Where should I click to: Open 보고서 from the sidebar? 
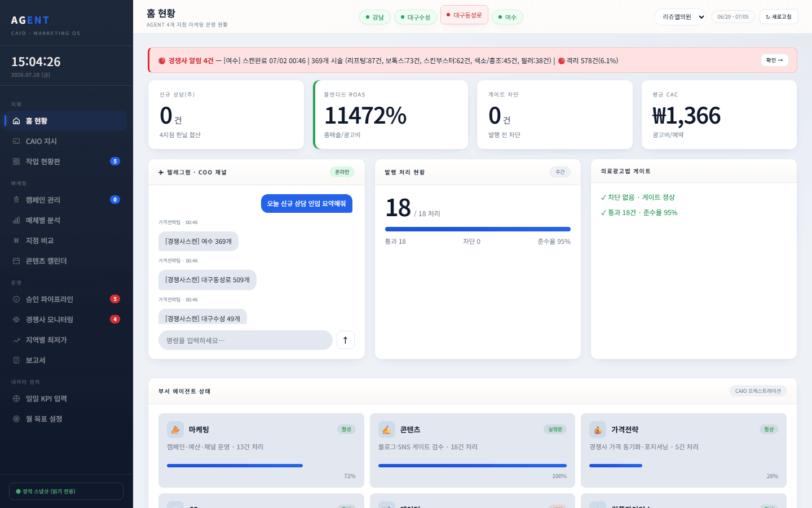pyautogui.click(x=65, y=360)
